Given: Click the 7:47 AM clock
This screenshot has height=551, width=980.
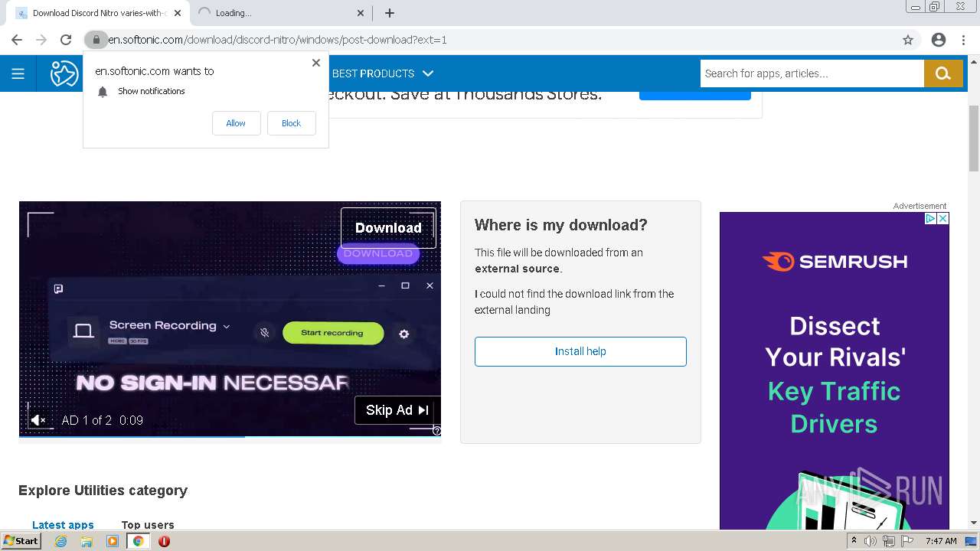Looking at the screenshot, I should click(941, 541).
